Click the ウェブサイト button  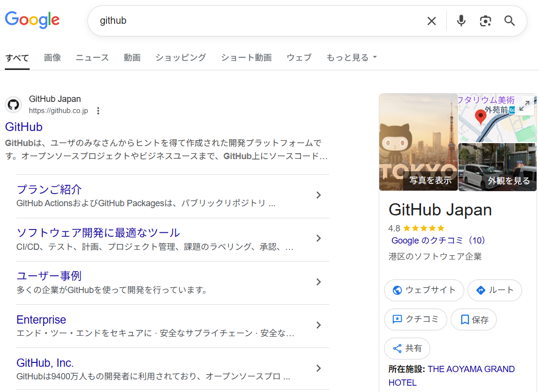(x=424, y=290)
